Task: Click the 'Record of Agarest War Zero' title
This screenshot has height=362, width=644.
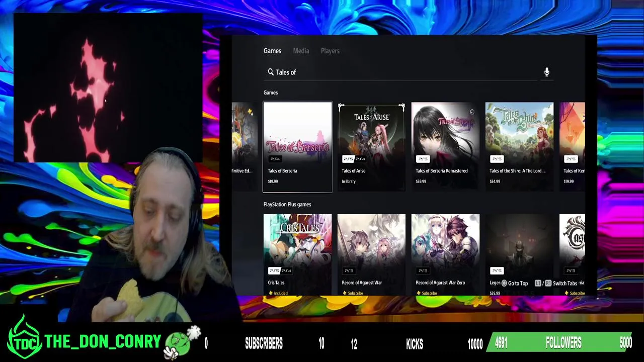Action: pos(440,283)
